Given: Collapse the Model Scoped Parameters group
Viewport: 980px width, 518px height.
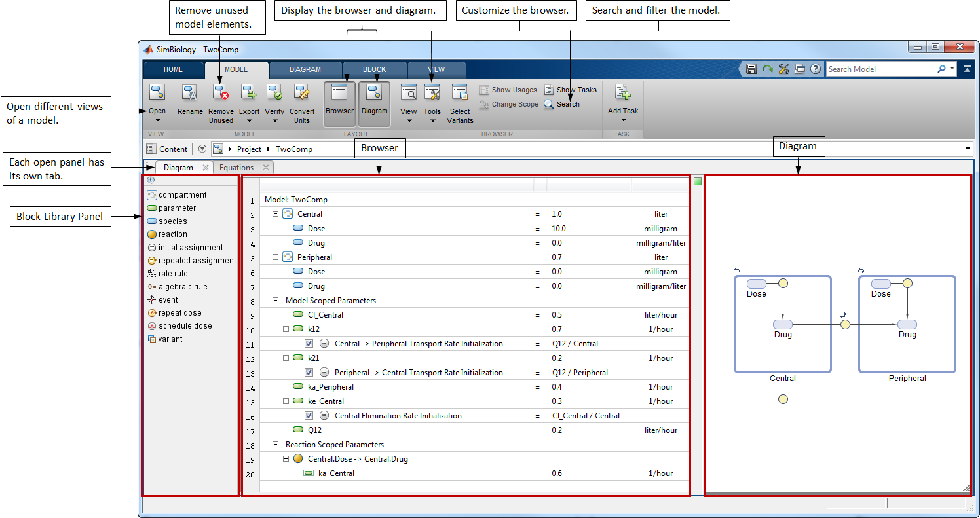Looking at the screenshot, I should pyautogui.click(x=276, y=301).
